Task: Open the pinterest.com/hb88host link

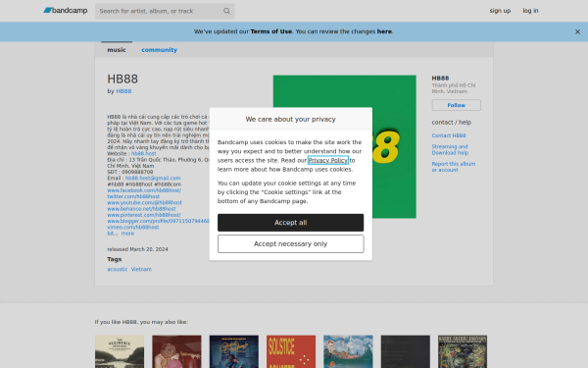Action: [144, 215]
